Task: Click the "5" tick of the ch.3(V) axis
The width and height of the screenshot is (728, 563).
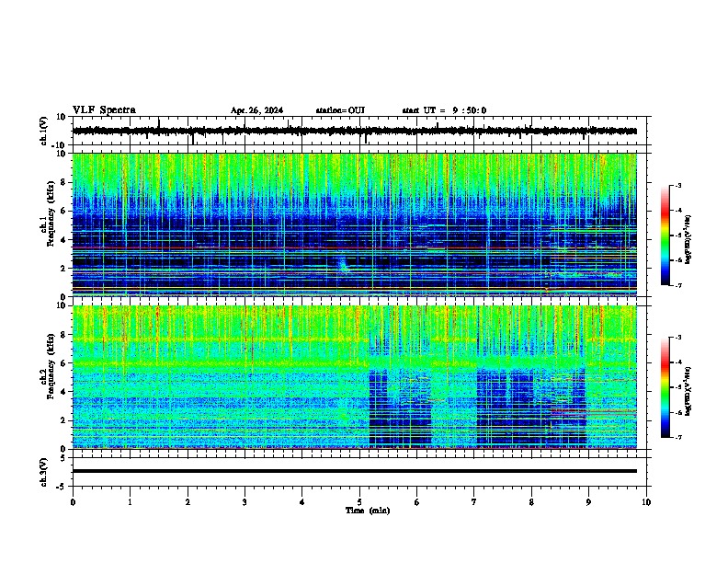Action: (63, 458)
